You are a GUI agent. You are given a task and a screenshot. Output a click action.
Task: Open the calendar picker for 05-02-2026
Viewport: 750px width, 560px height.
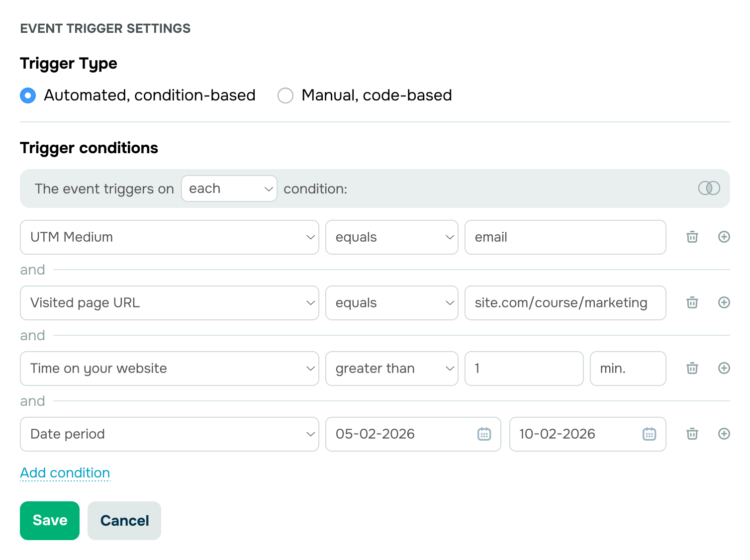point(484,434)
